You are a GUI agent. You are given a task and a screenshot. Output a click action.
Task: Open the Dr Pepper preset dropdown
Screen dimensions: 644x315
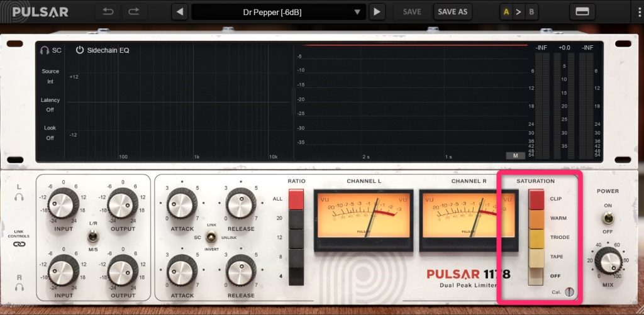(x=358, y=12)
